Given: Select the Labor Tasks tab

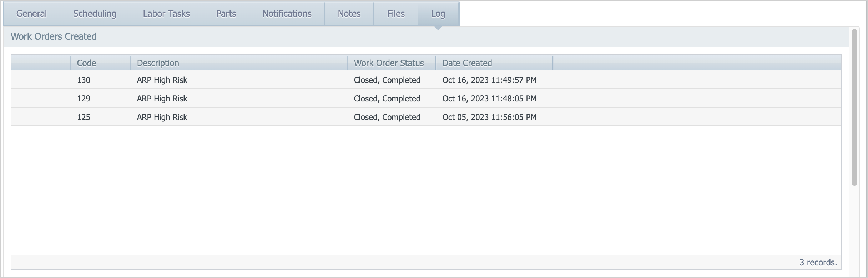Looking at the screenshot, I should tap(166, 14).
